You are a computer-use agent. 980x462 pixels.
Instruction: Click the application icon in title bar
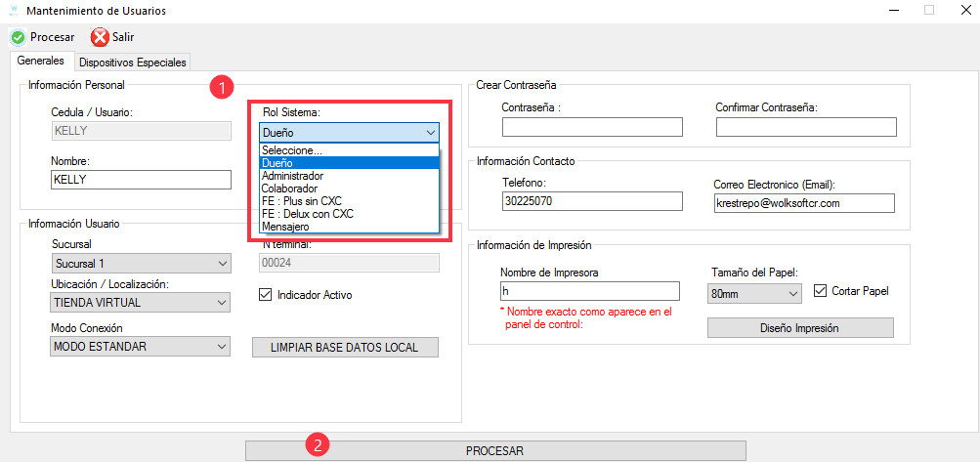(13, 11)
